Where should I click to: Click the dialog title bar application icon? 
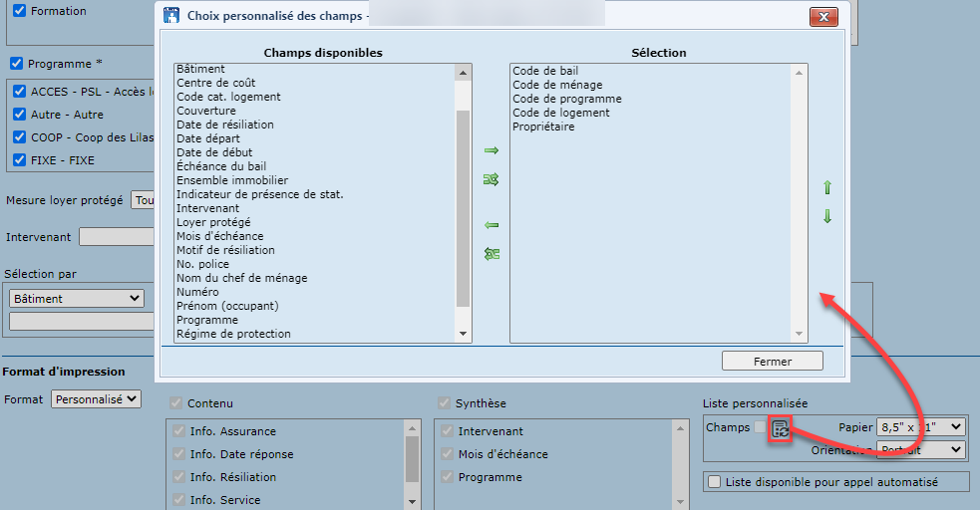click(171, 16)
